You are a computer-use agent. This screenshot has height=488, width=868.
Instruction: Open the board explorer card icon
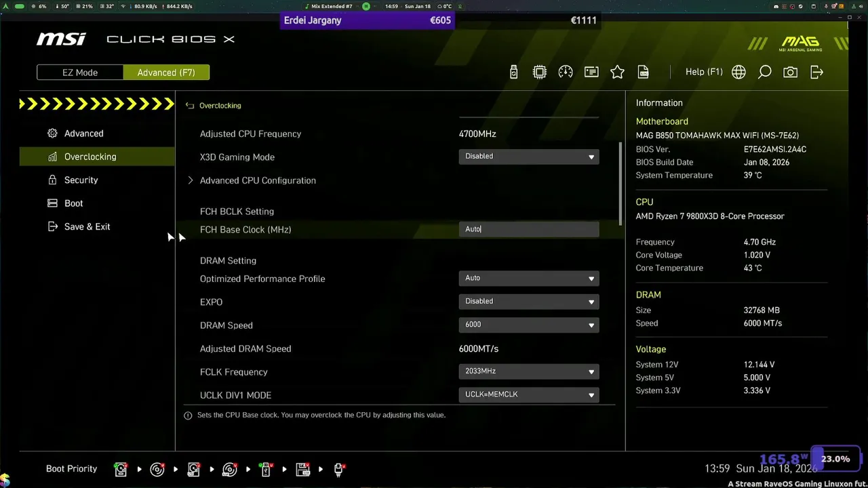pos(591,72)
